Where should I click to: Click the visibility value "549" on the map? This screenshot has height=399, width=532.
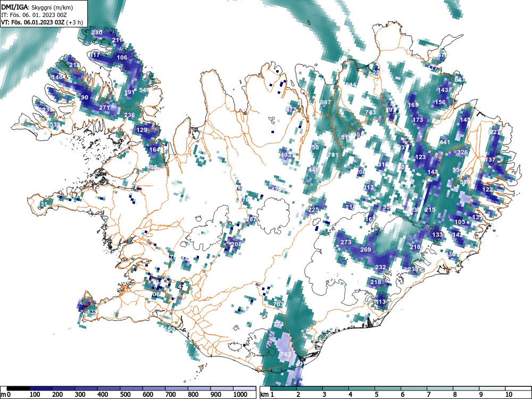click(x=144, y=90)
